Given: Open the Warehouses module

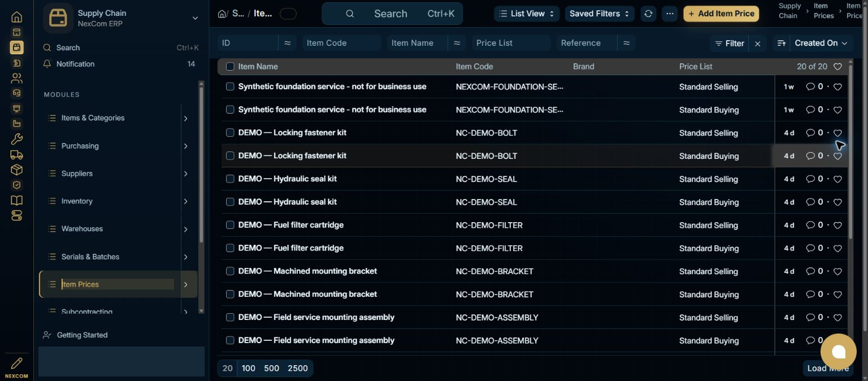Looking at the screenshot, I should pyautogui.click(x=82, y=229).
